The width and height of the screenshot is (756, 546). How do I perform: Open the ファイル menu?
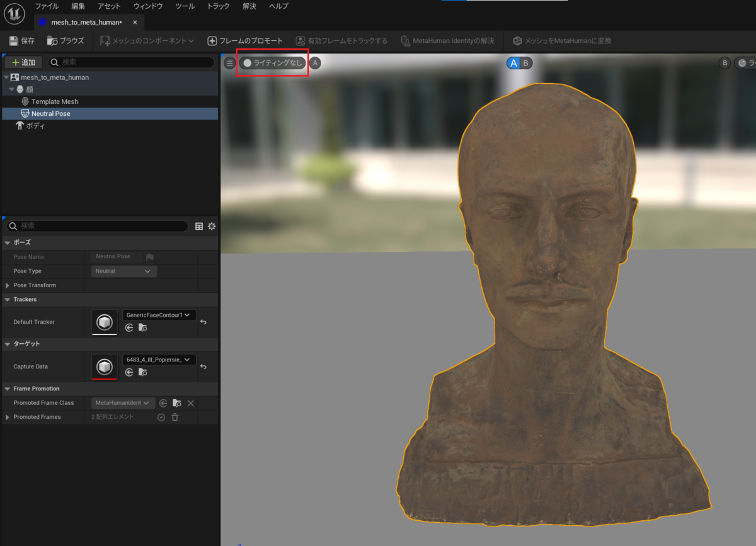(x=47, y=6)
